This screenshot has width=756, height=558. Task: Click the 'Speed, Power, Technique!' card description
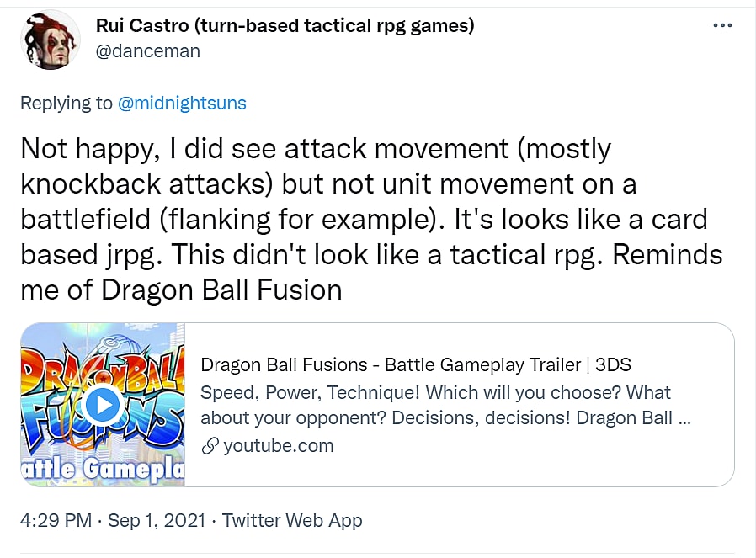[436, 393]
